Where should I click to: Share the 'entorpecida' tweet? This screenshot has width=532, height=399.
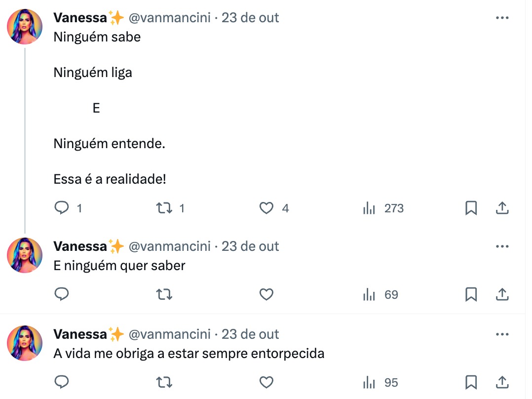(x=501, y=382)
